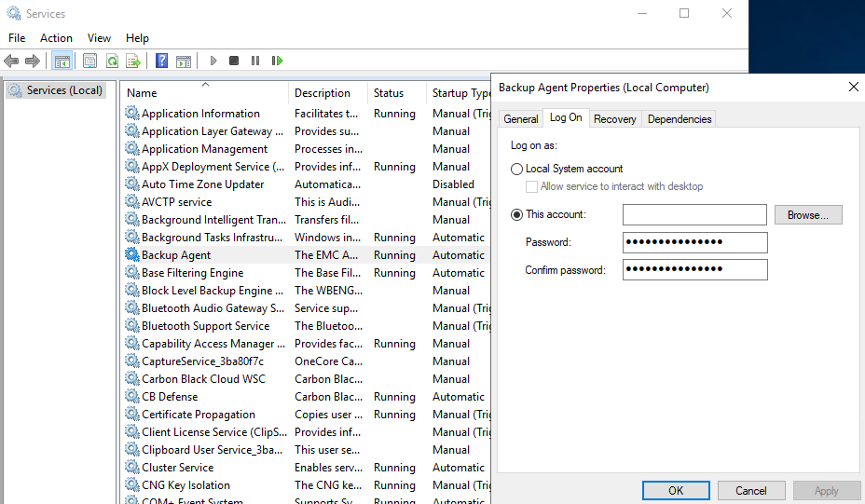
Task: Click the Properties toolbar icon
Action: coord(89,61)
